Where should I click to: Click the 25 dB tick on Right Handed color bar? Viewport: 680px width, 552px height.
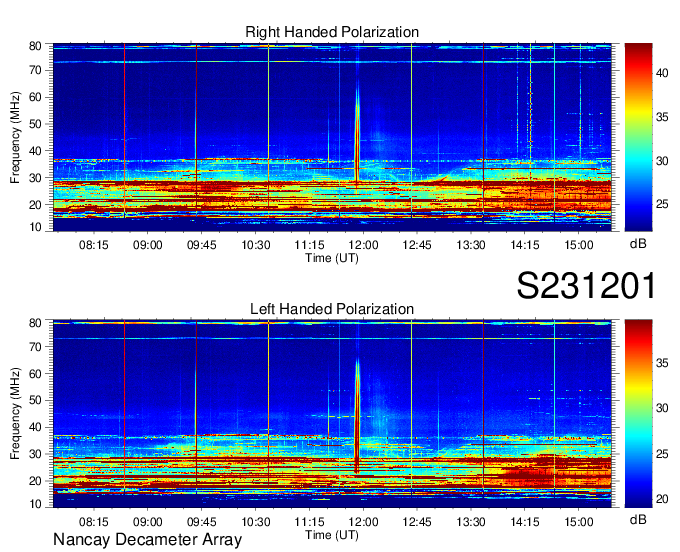point(662,204)
